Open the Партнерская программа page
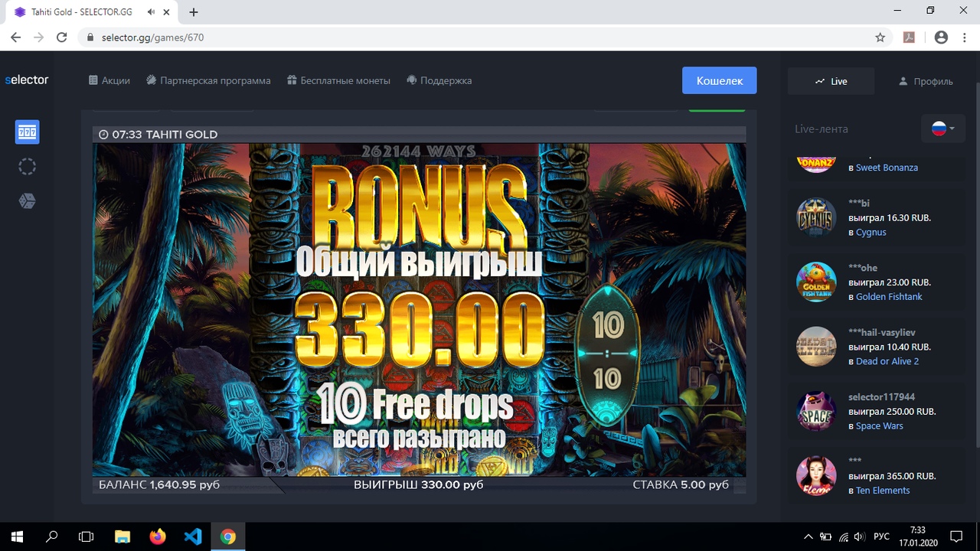Viewport: 980px width, 551px height. [208, 80]
